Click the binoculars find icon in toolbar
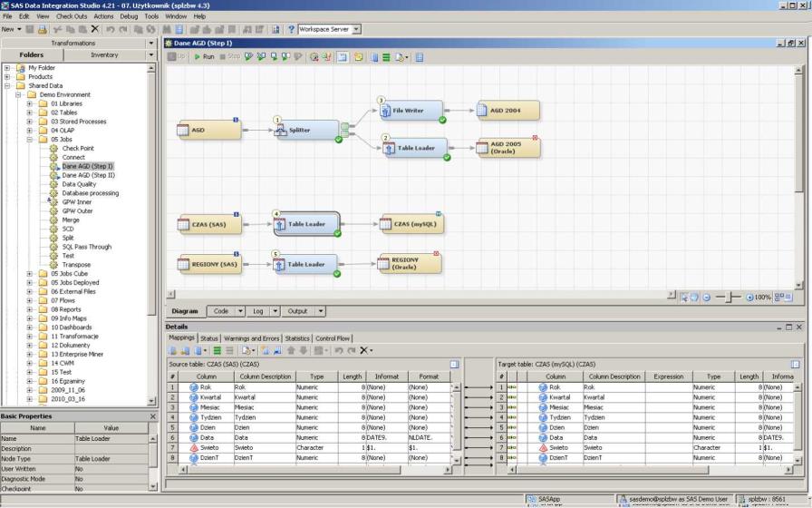 tap(167, 30)
